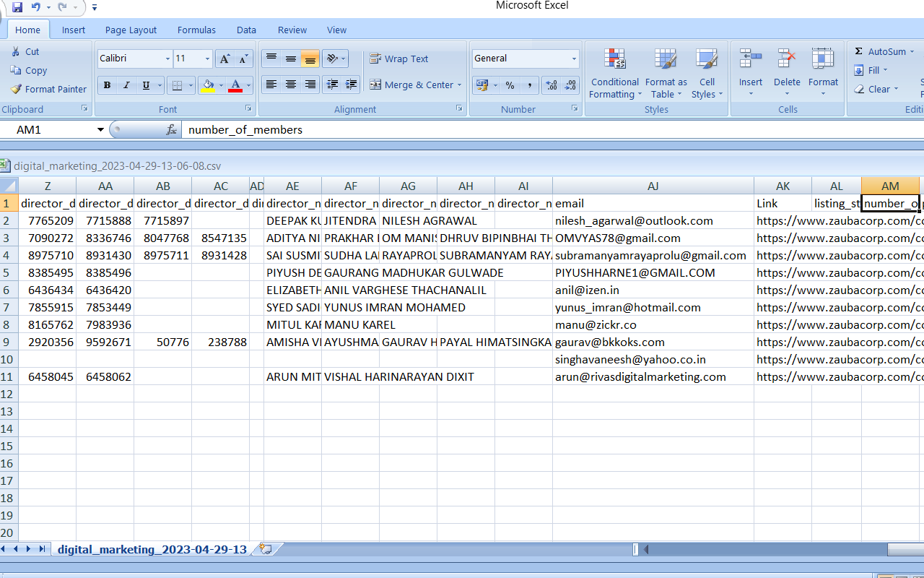Image resolution: width=924 pixels, height=578 pixels.
Task: Open the Review ribbon tab
Action: point(292,30)
